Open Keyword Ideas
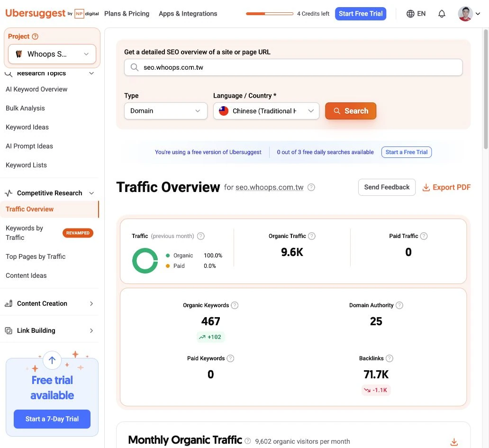 (x=27, y=127)
